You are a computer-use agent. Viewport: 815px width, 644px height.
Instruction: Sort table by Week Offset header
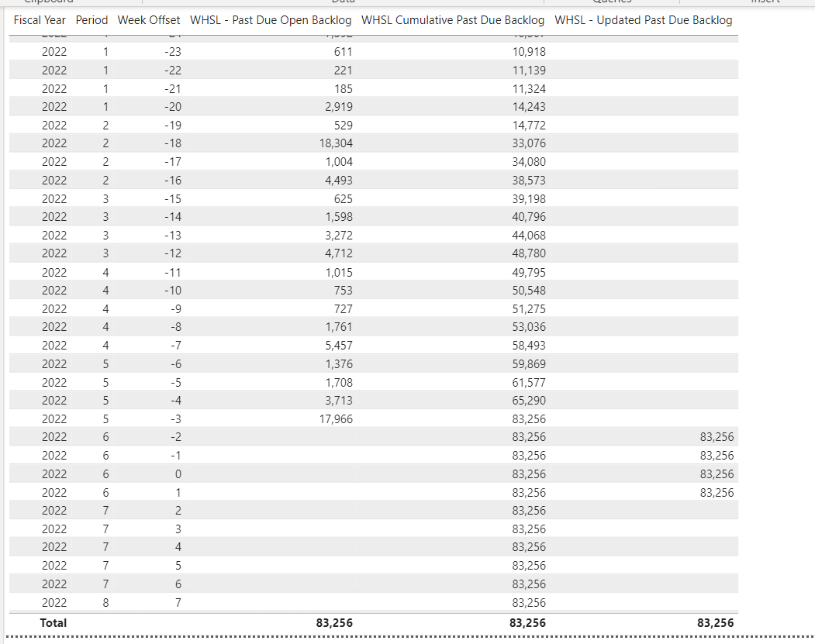(149, 20)
